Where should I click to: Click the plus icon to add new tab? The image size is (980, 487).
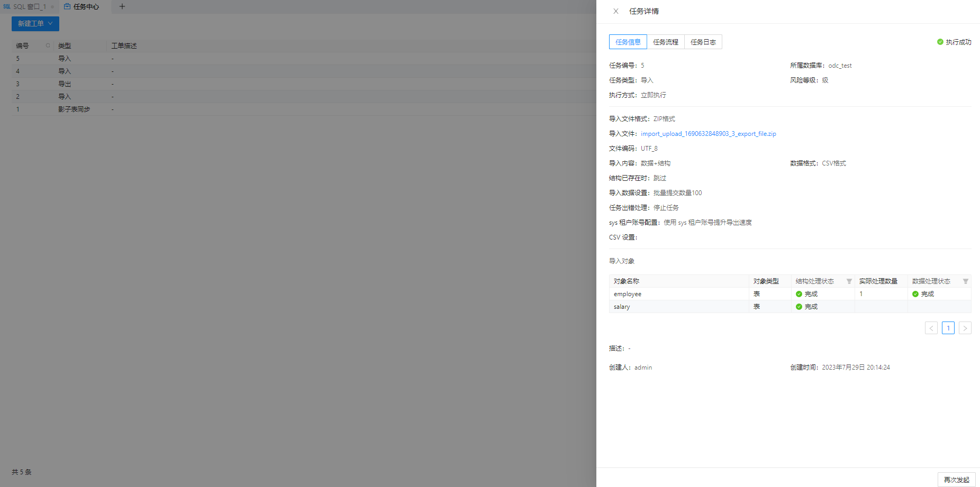point(122,6)
